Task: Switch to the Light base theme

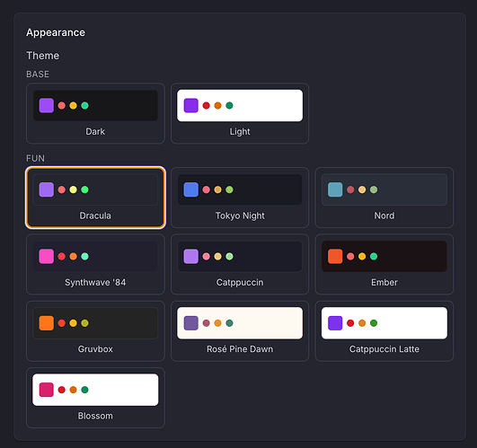Action: tap(240, 113)
